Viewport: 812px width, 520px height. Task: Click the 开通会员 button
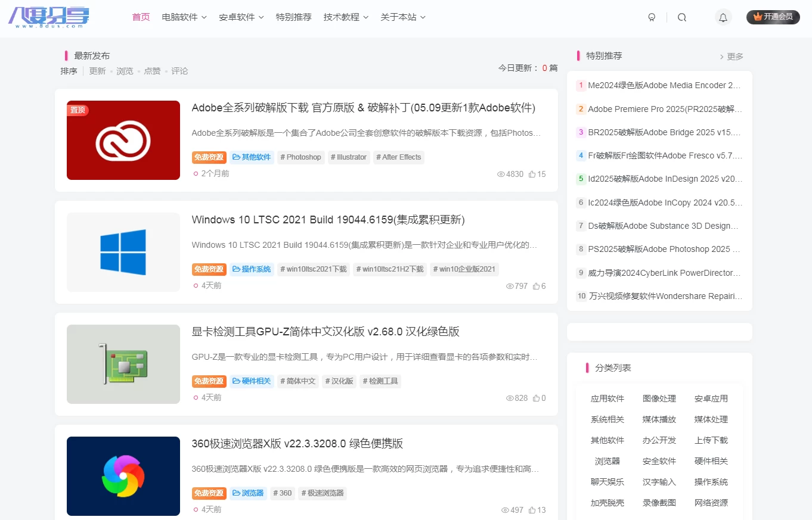coord(773,17)
